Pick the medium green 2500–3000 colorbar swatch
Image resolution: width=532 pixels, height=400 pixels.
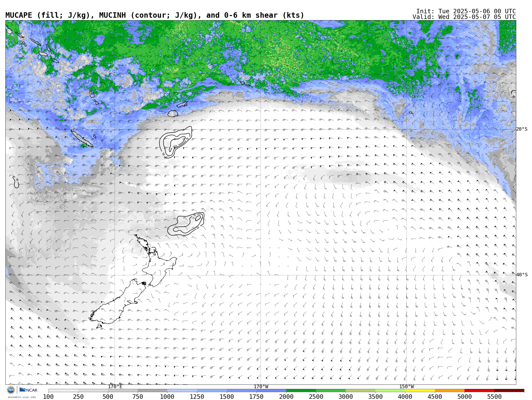(331, 391)
